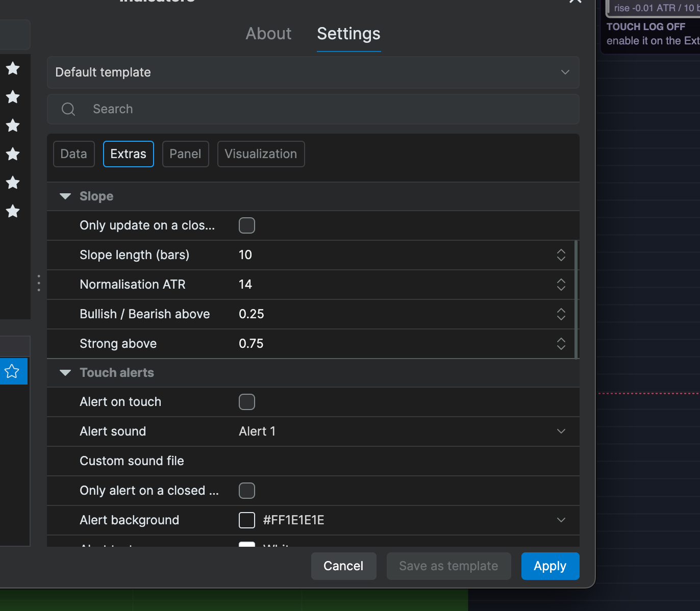The width and height of the screenshot is (700, 611).
Task: Switch to the About tab
Action: pos(268,34)
